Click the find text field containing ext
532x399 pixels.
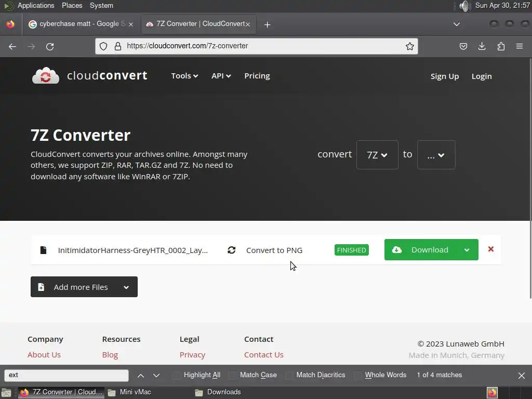(66, 375)
